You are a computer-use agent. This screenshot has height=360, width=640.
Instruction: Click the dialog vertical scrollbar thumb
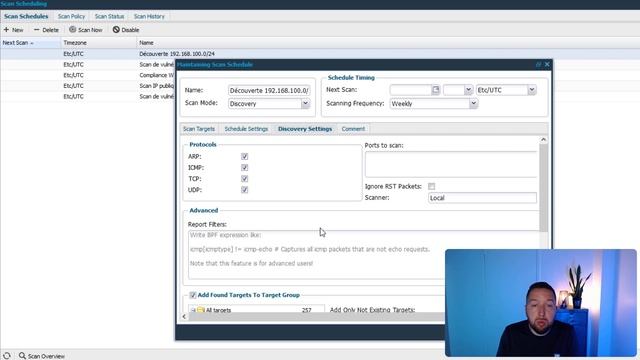(543, 188)
